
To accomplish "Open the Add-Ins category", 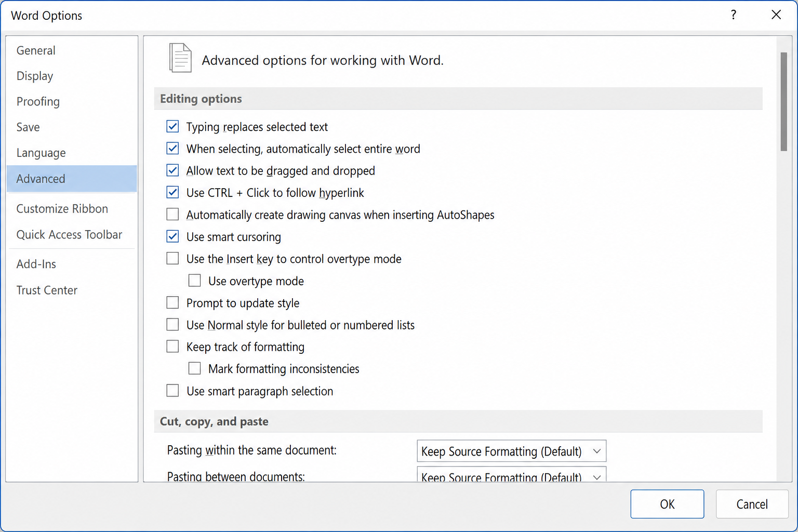I will point(72,264).
